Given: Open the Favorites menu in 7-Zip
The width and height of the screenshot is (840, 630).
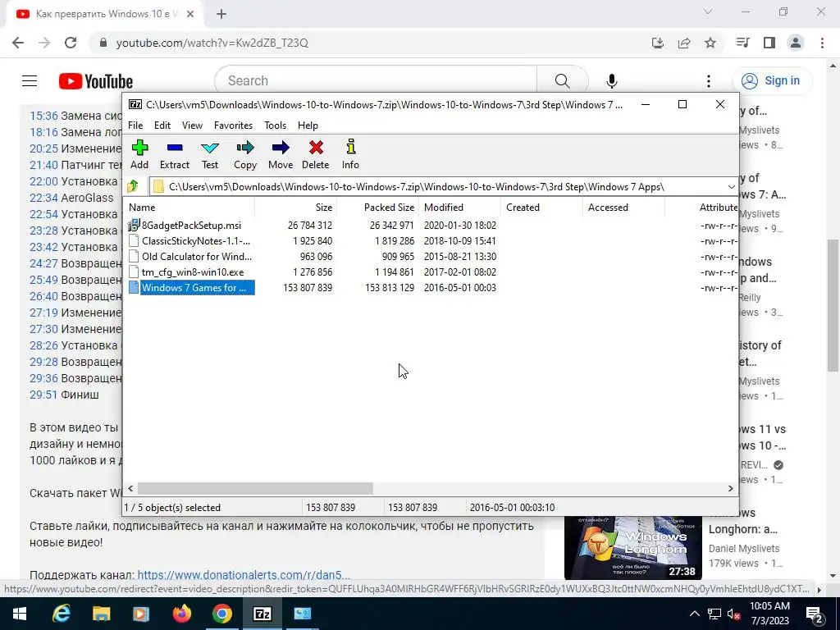Looking at the screenshot, I should coord(233,126).
